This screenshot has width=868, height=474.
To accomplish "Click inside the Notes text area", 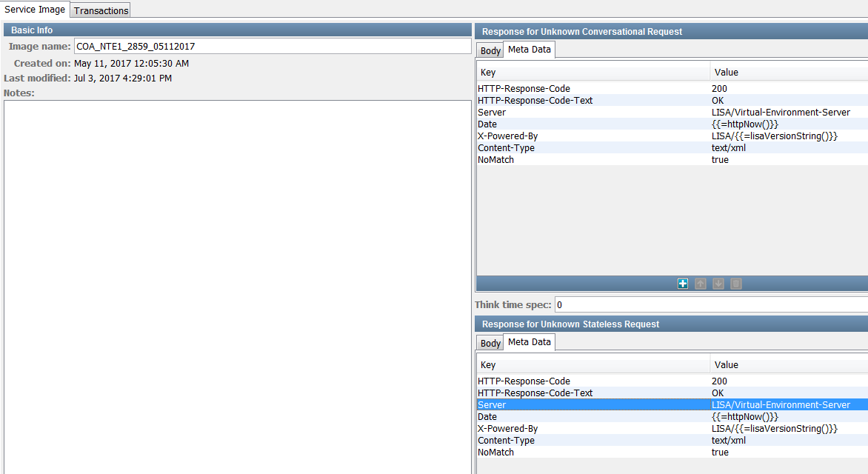I will [x=238, y=287].
